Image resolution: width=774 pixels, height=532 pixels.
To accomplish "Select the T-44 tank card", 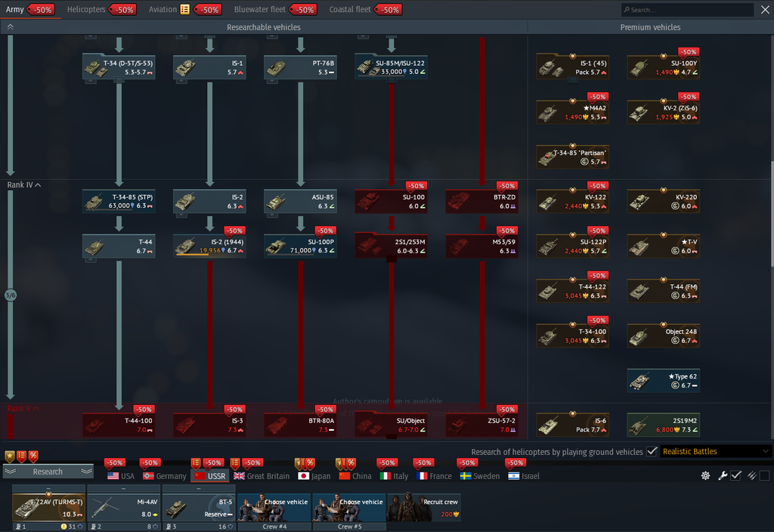I will click(x=119, y=246).
